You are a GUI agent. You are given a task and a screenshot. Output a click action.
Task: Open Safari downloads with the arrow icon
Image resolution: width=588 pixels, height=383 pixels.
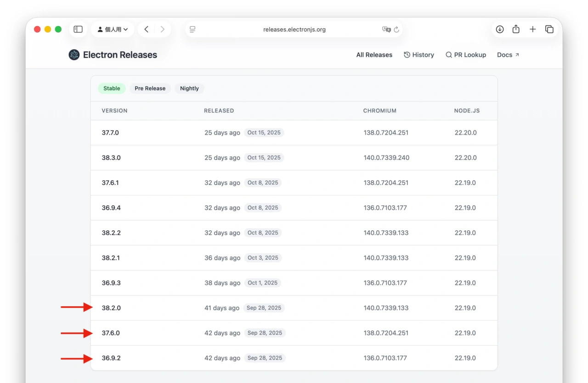pos(499,29)
